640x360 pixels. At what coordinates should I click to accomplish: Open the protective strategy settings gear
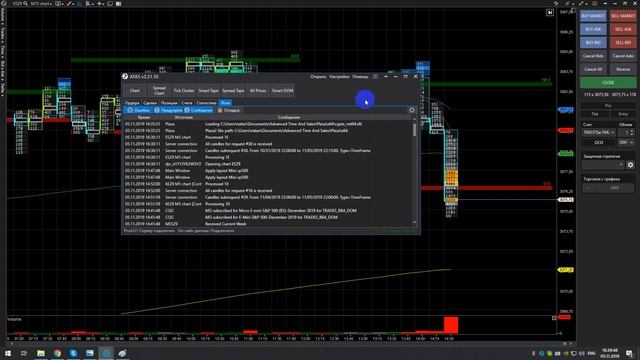[x=631, y=165]
